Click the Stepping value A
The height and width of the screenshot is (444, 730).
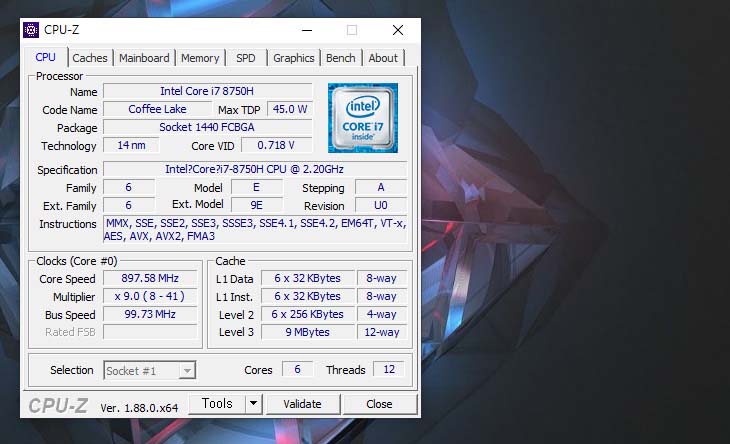(x=381, y=187)
